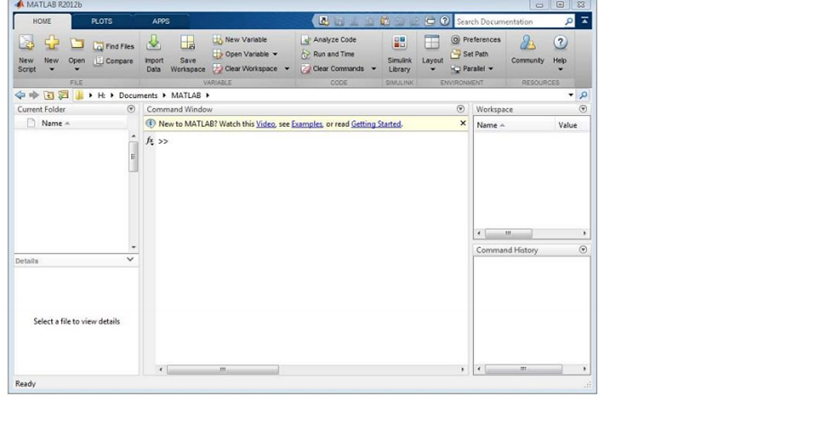Screen dimensions: 819x430
Task: Click the fx function browser icon
Action: (149, 141)
